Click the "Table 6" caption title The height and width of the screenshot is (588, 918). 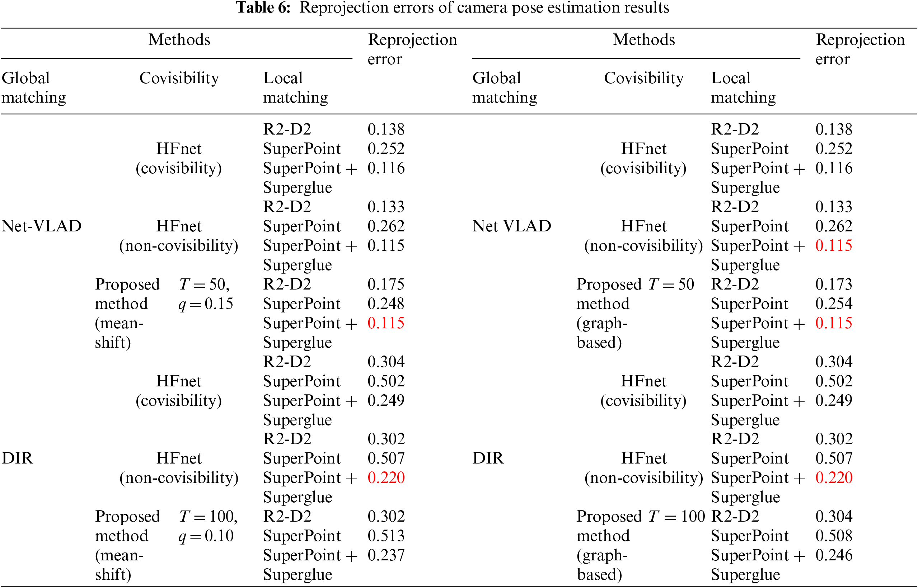[x=453, y=8]
